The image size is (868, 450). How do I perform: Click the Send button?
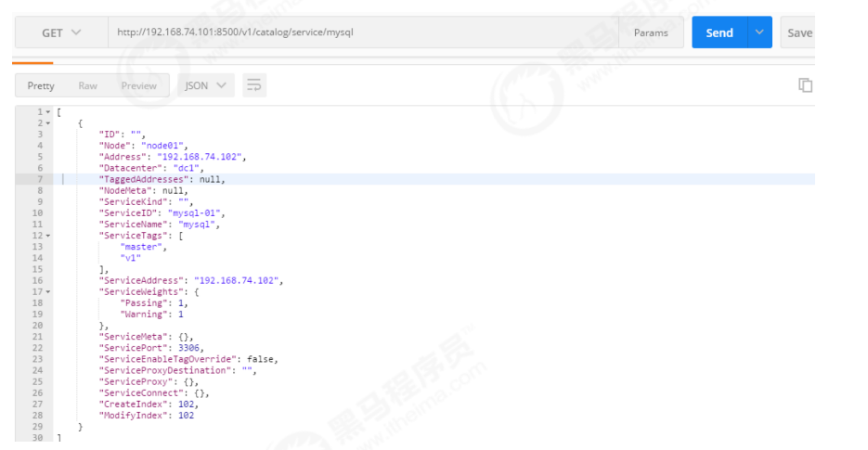(x=719, y=32)
